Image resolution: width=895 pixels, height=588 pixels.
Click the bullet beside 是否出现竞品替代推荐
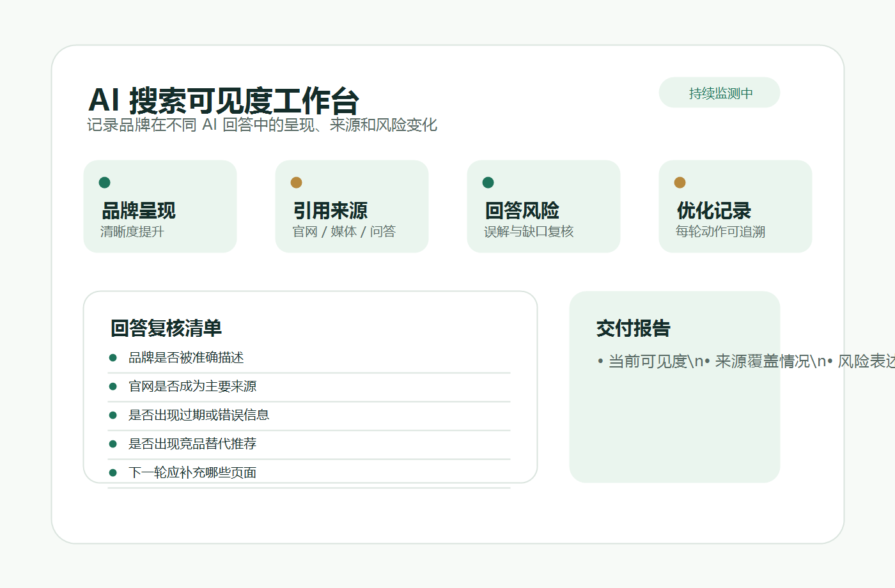[x=113, y=444]
